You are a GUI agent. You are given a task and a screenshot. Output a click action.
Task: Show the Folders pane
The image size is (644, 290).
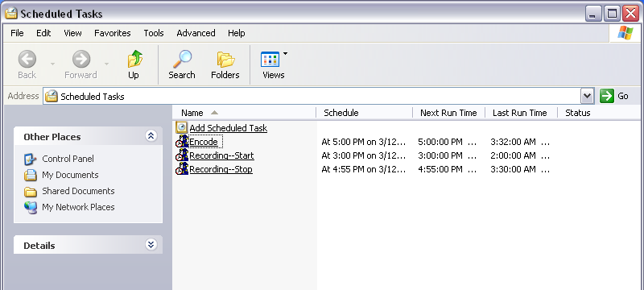point(225,60)
